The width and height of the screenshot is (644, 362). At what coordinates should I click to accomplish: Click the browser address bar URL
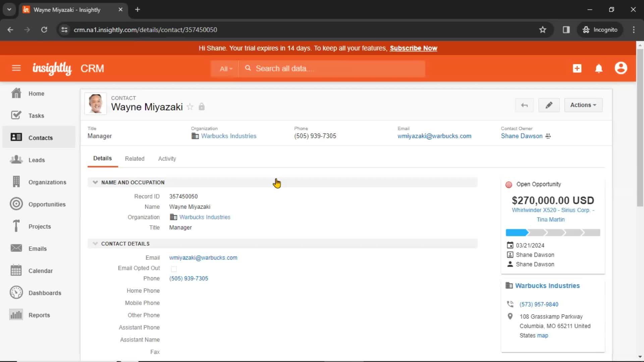pyautogui.click(x=145, y=30)
